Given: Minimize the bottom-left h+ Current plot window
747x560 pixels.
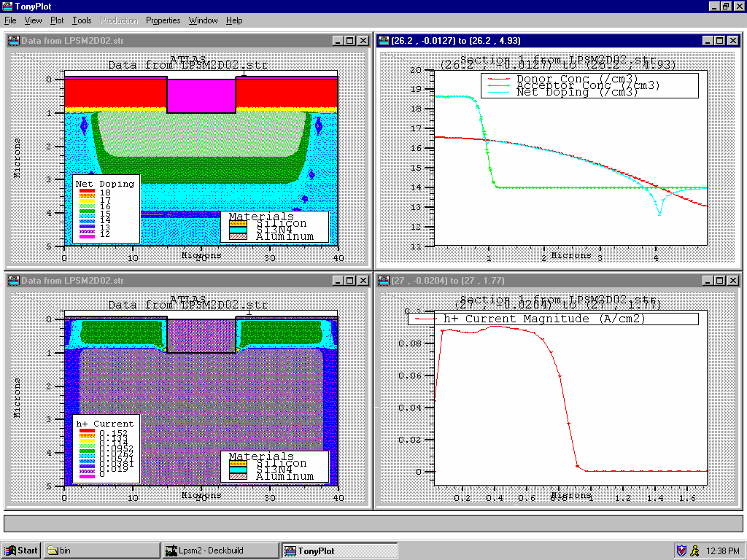Looking at the screenshot, I should tap(338, 281).
